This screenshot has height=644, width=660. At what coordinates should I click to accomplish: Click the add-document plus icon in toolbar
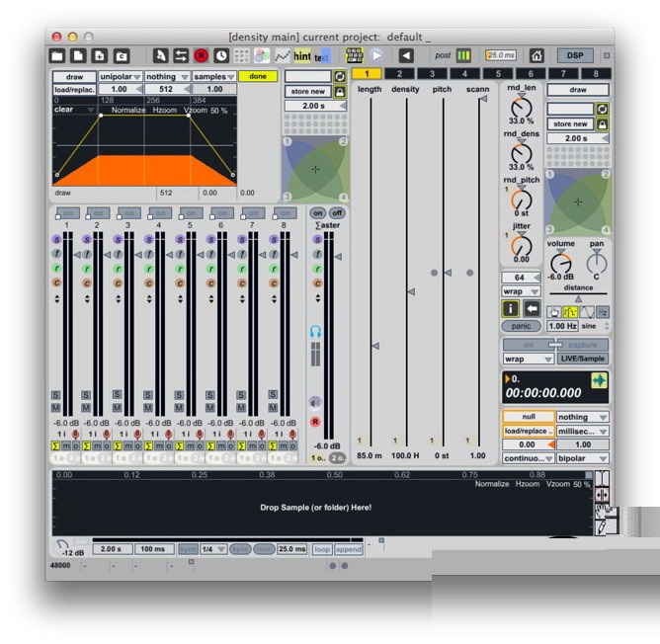[x=100, y=55]
